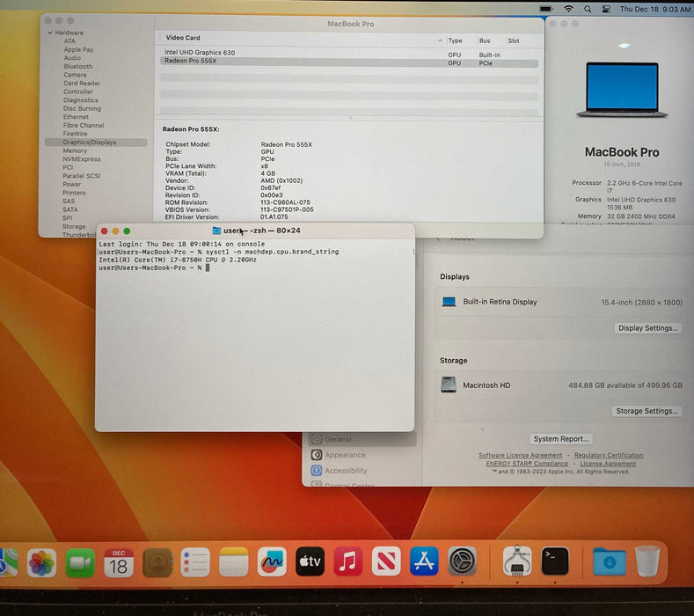The image size is (694, 616).
Task: Click the Terminal window title text
Action: (x=261, y=231)
